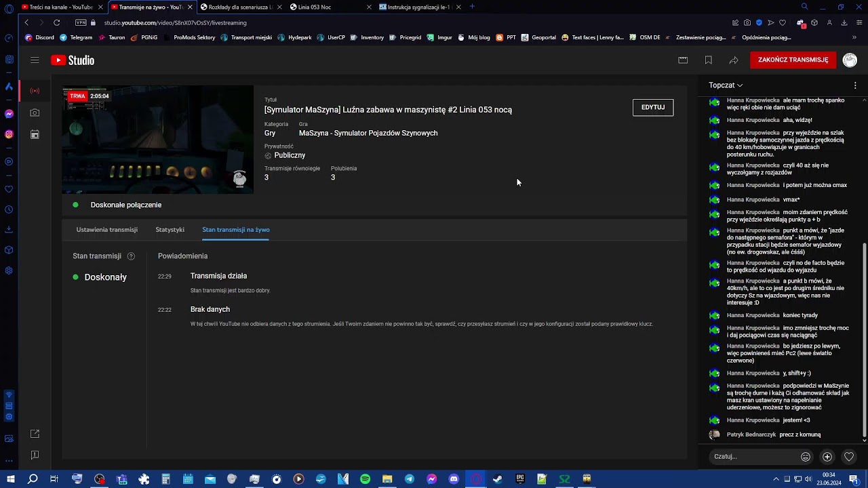Open the emoji picker in chat

coord(806,457)
